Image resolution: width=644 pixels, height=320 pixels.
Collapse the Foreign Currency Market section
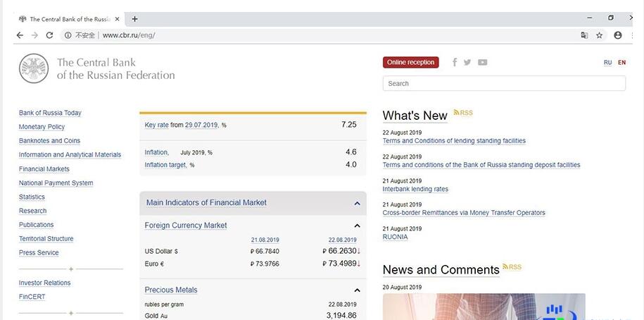click(x=357, y=226)
